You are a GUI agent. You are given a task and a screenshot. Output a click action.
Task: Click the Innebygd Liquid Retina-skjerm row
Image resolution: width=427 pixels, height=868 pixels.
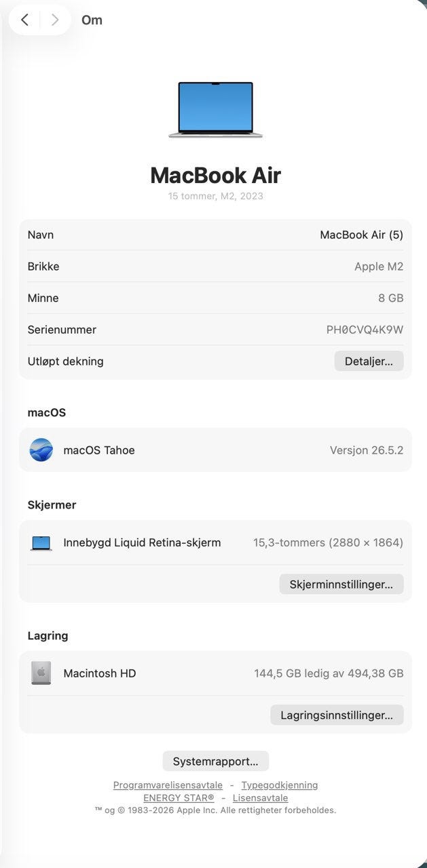(x=215, y=542)
